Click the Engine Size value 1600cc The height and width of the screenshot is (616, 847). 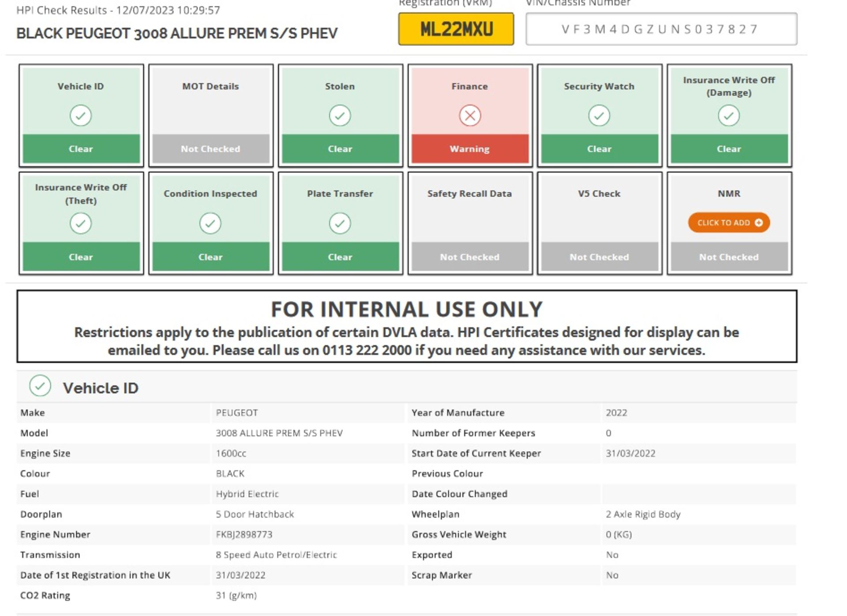tap(231, 453)
